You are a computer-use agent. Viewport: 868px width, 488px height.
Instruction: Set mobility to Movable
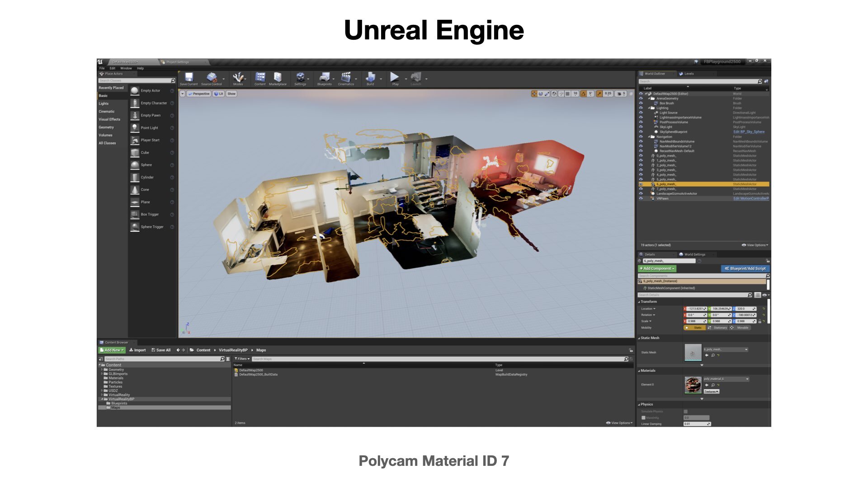tap(740, 328)
